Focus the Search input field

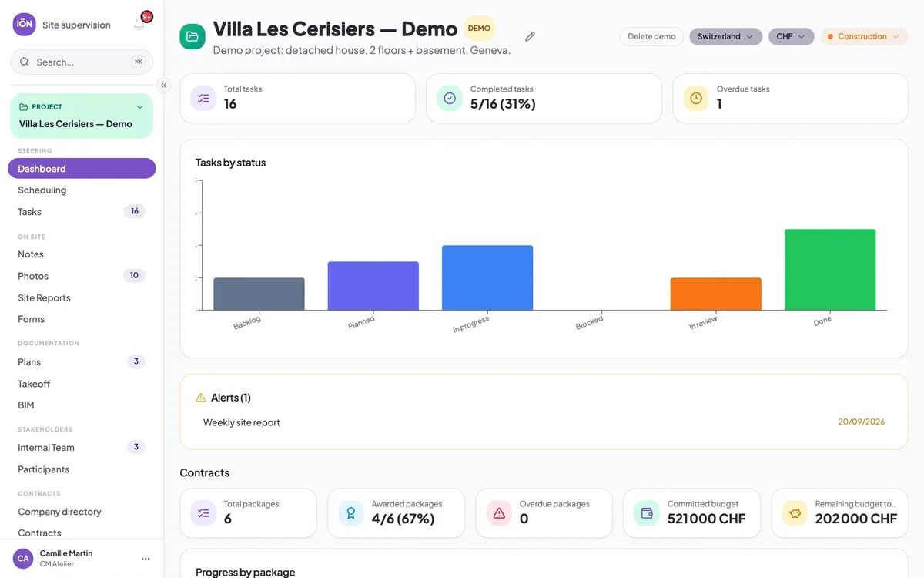pos(82,62)
